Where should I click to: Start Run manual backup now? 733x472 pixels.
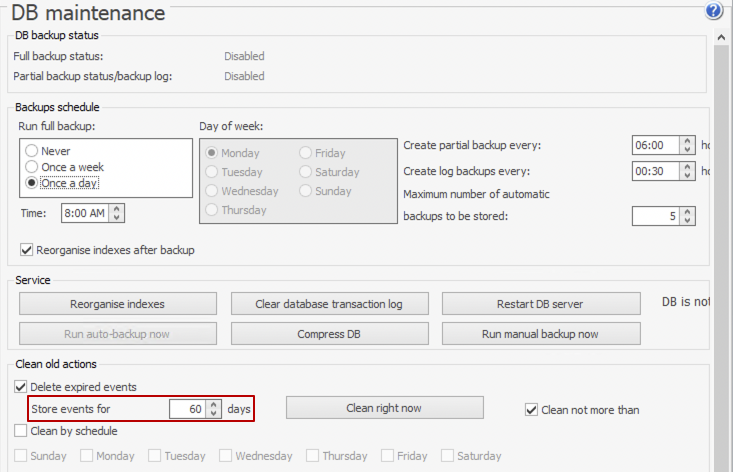tap(541, 334)
